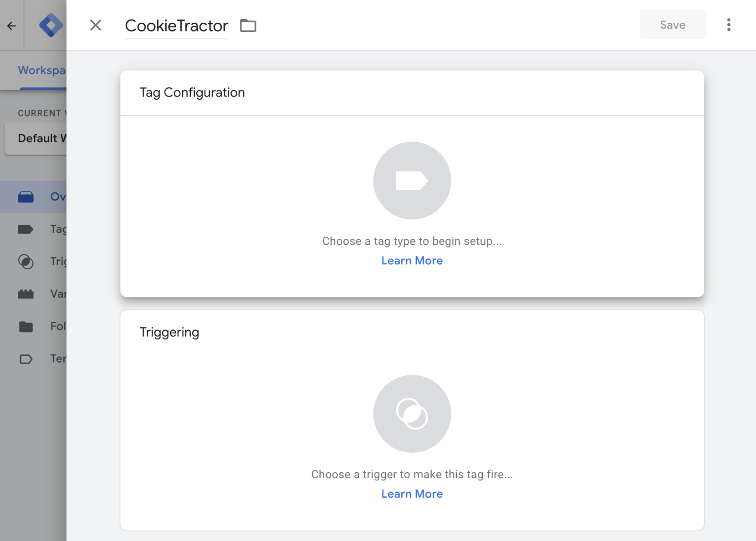Click the Tag Configuration header
The image size is (756, 541).
pyautogui.click(x=192, y=93)
